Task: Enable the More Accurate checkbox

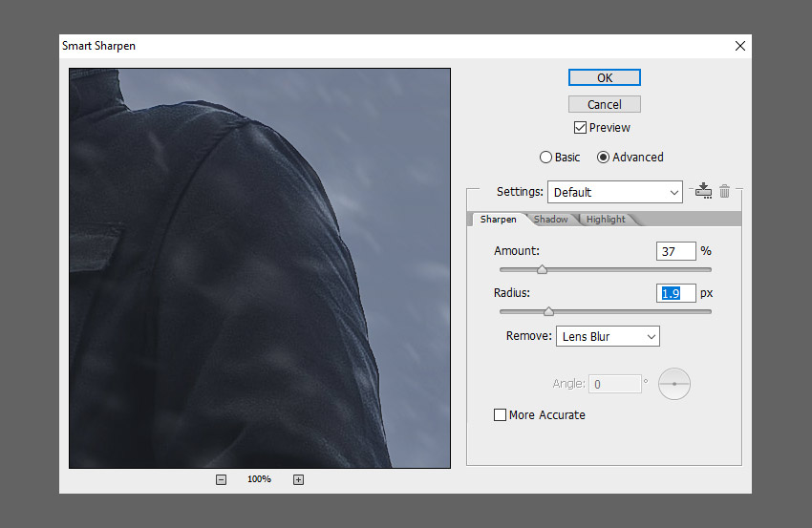Action: (500, 414)
